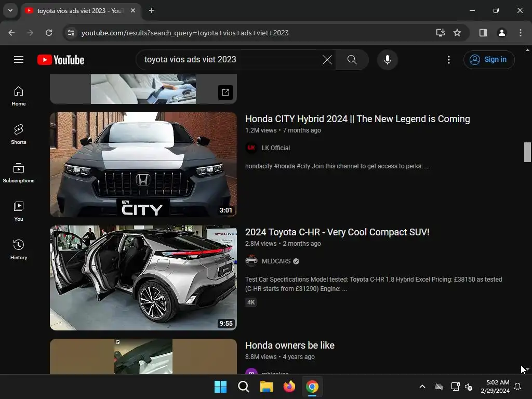Go to the YouTube logo home link
This screenshot has height=399, width=532.
tap(61, 60)
